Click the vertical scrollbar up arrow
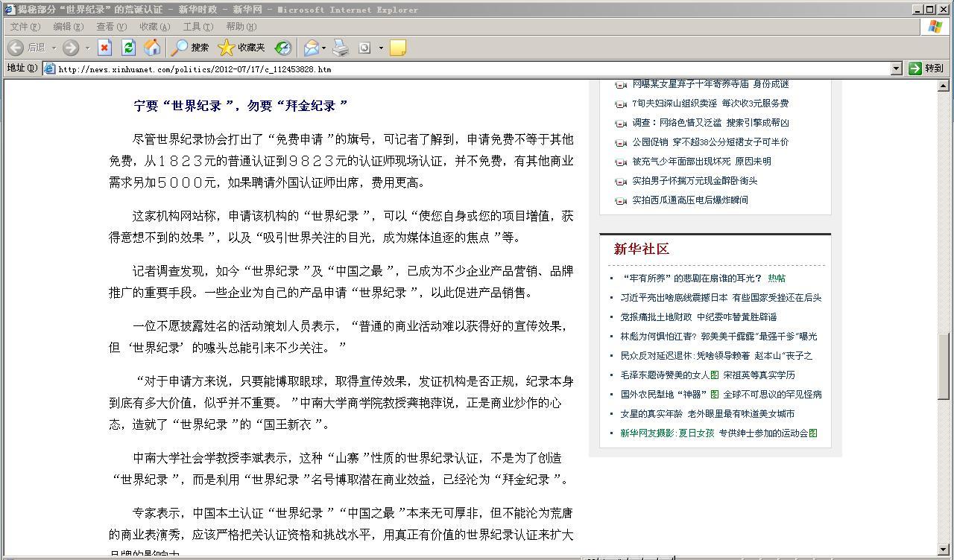The width and height of the screenshot is (954, 560). coord(944,86)
